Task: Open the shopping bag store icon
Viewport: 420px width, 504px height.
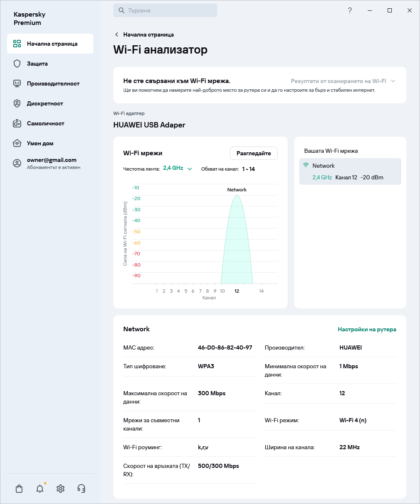Action: (x=19, y=489)
